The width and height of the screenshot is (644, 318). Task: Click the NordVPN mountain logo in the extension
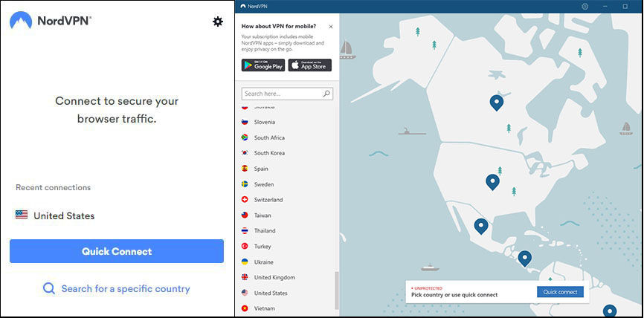21,21
